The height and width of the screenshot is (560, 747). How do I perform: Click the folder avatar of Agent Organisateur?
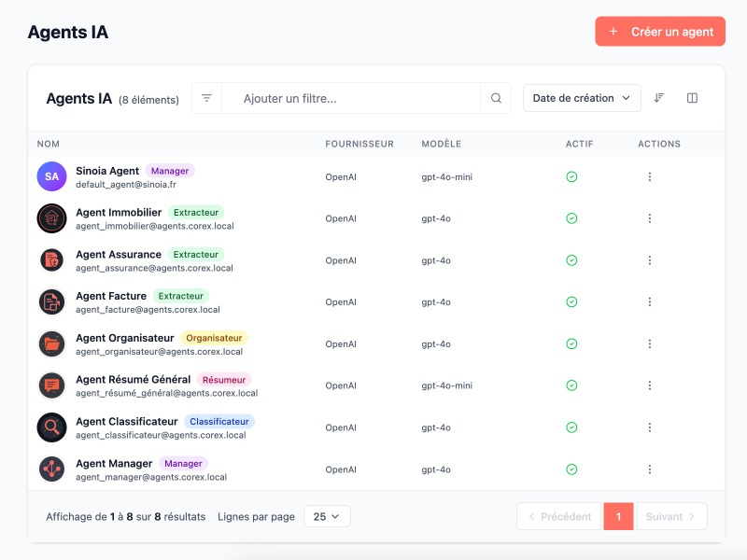pyautogui.click(x=51, y=343)
